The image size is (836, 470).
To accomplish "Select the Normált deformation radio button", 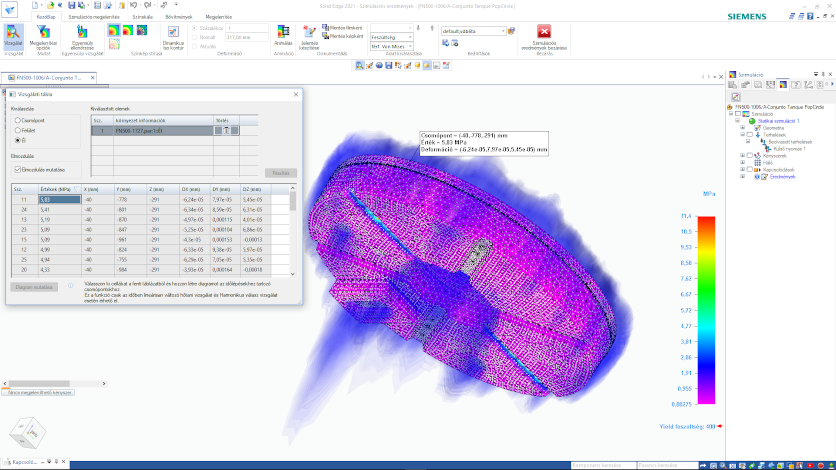I will pos(195,37).
